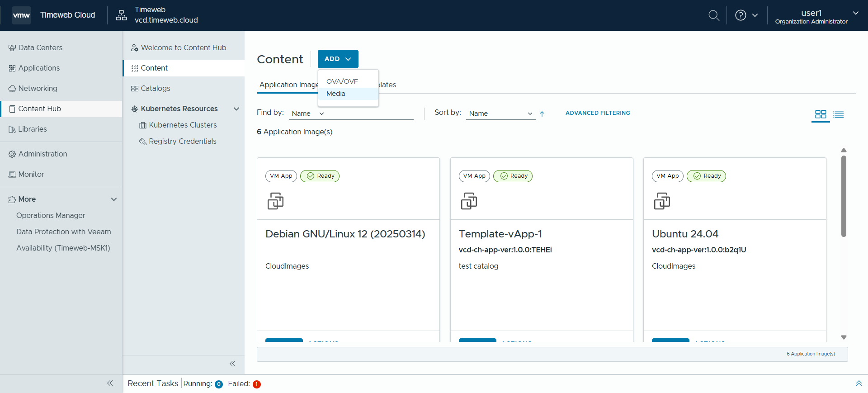Open Availability (Timeweb-MSK1) link
This screenshot has height=393, width=868.
pyautogui.click(x=63, y=248)
